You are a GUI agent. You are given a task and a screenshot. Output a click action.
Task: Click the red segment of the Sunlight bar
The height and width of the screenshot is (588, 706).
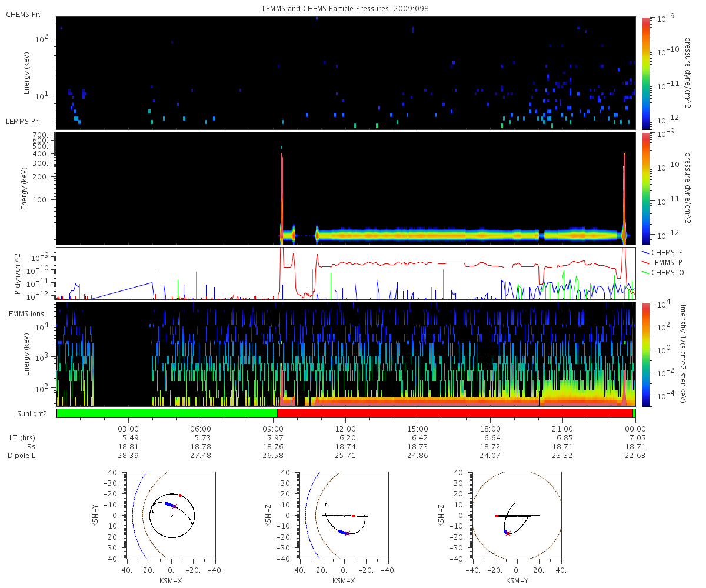pos(455,413)
